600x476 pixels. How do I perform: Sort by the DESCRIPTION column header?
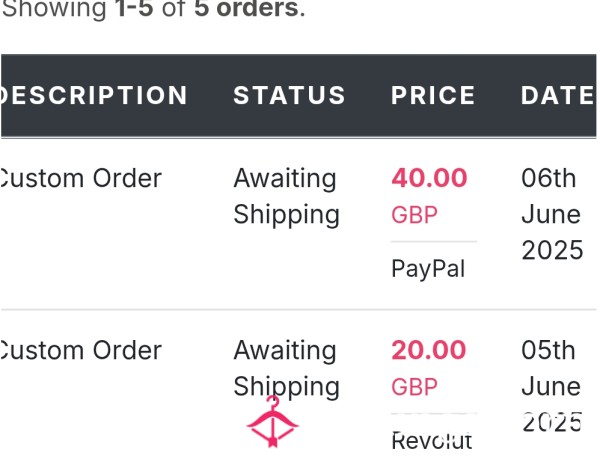click(94, 95)
